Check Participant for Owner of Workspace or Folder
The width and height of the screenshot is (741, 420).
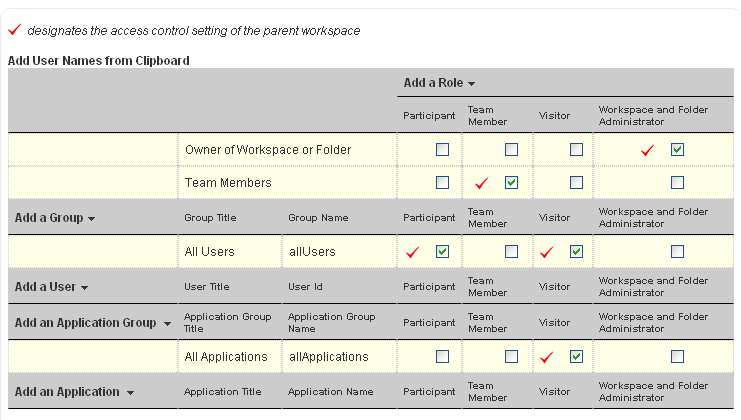point(442,150)
